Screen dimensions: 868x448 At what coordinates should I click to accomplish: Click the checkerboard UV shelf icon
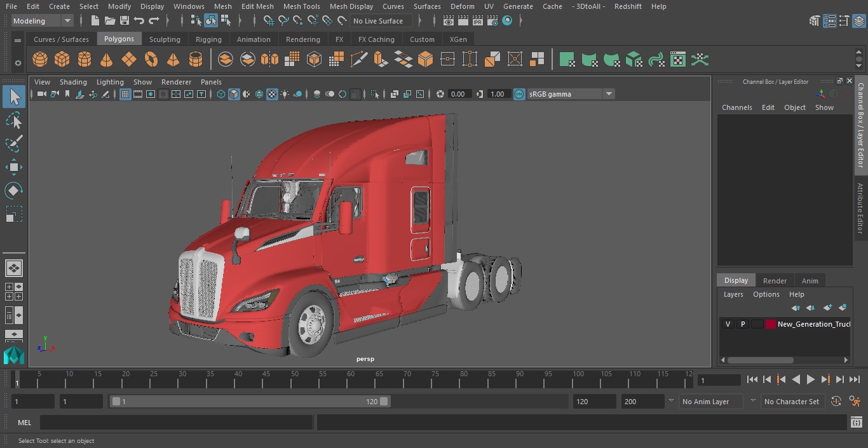[678, 60]
